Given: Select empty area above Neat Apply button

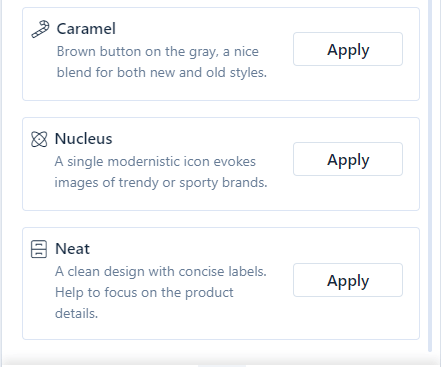Looking at the screenshot, I should coord(348,246).
